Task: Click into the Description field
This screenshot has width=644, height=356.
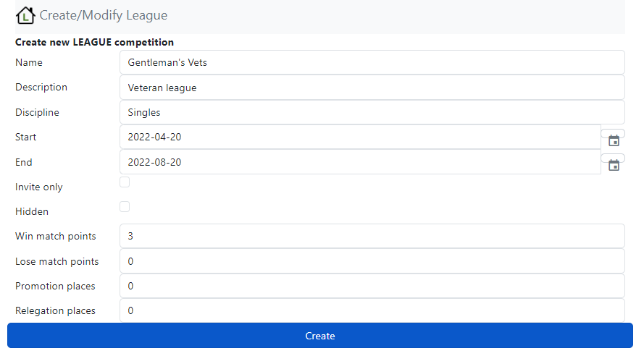Action: click(x=372, y=88)
